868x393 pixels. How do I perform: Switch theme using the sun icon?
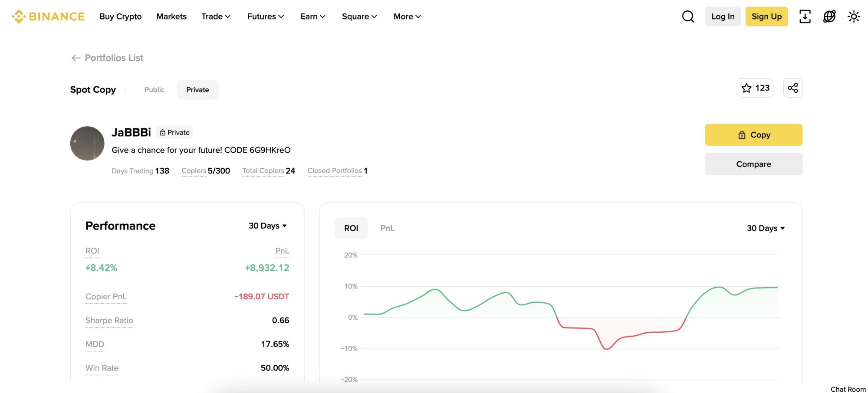854,16
